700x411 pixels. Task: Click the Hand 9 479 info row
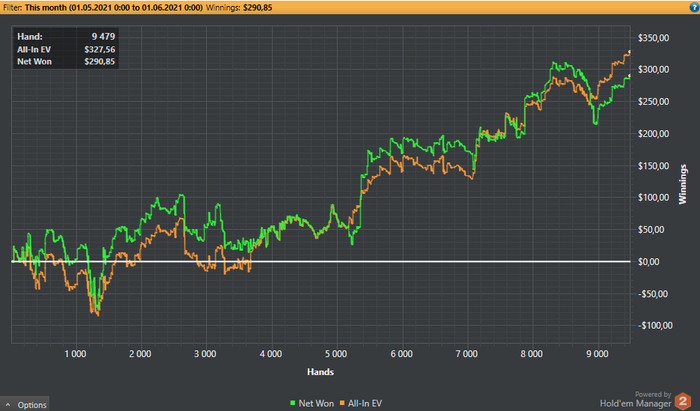click(66, 37)
